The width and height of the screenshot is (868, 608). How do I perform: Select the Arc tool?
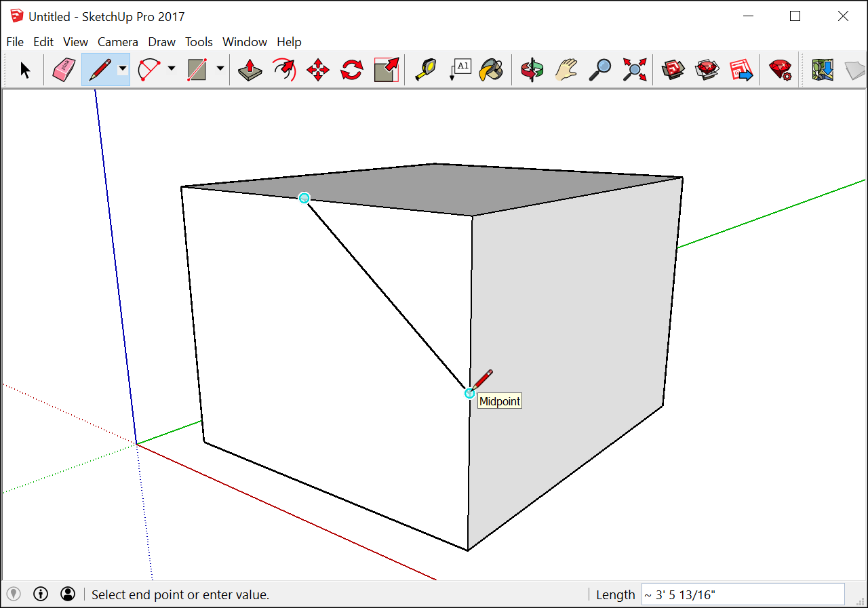(148, 69)
